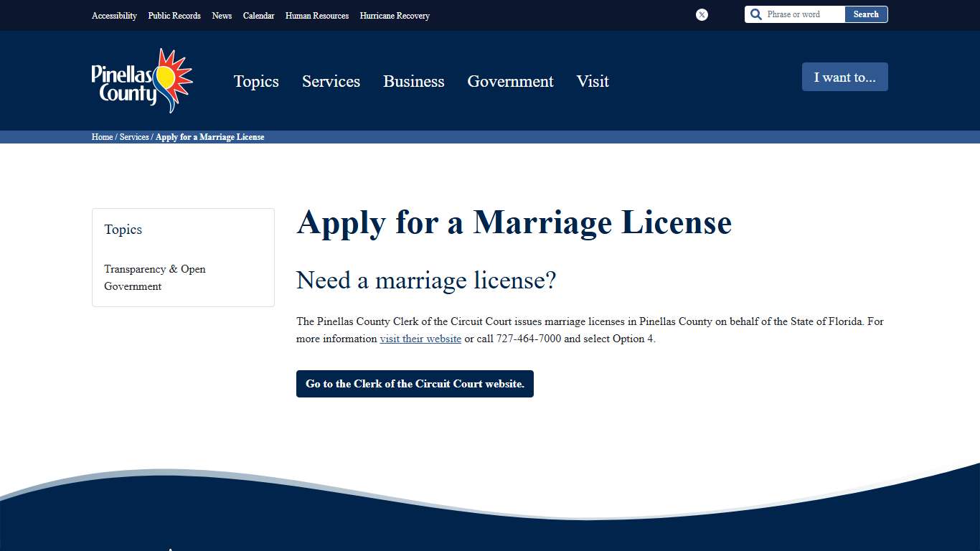The image size is (980, 551).
Task: Open the Visit navigation menu
Action: click(x=592, y=81)
